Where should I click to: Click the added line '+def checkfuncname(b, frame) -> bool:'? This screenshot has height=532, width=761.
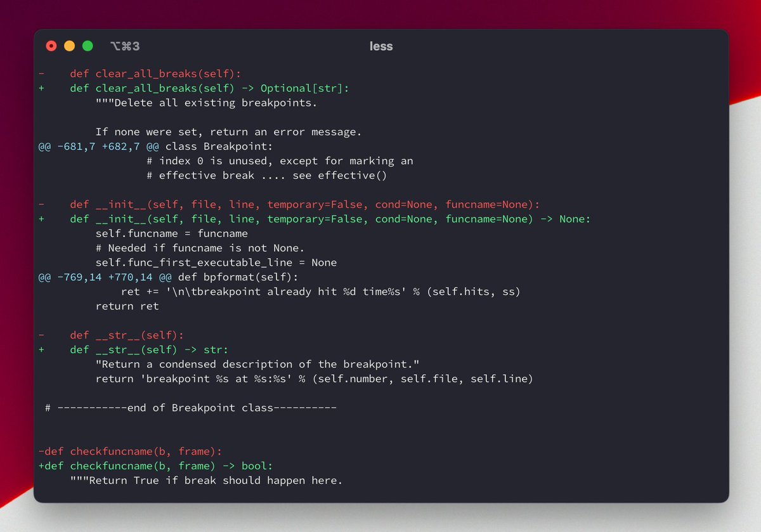(x=155, y=466)
